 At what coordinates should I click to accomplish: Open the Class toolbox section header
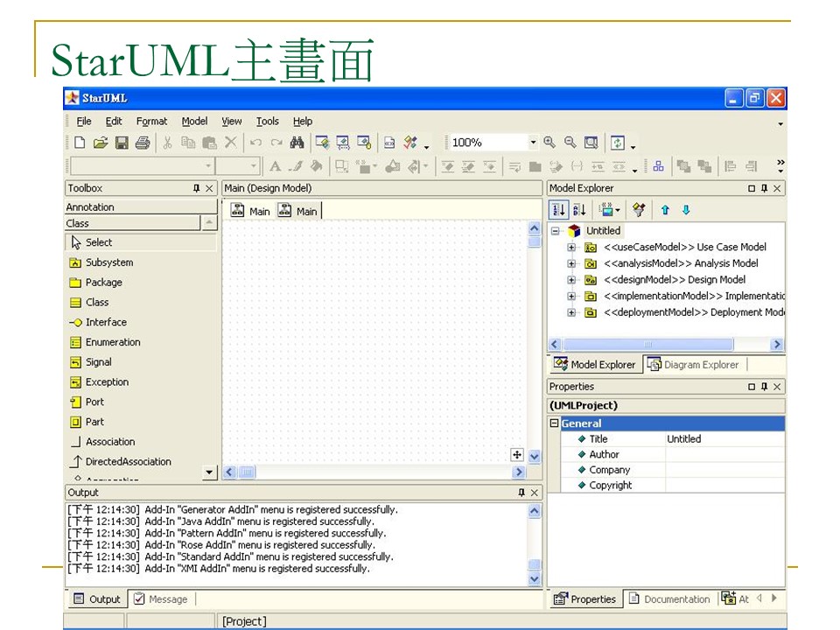[x=132, y=223]
